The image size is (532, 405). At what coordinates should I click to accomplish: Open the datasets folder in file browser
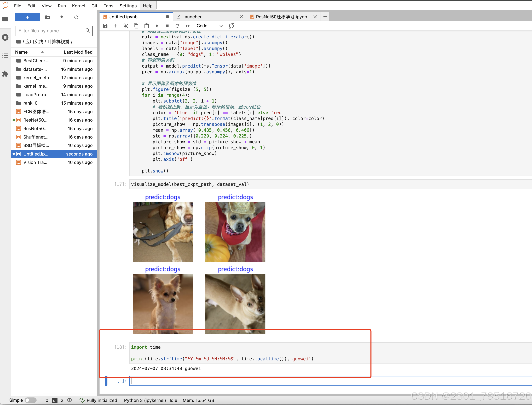coord(35,69)
